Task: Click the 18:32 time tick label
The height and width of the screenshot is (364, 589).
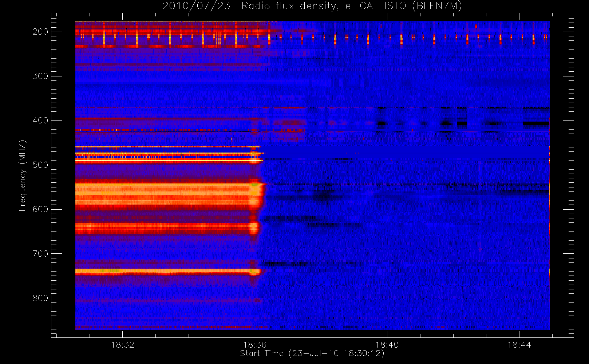Action: [x=123, y=345]
